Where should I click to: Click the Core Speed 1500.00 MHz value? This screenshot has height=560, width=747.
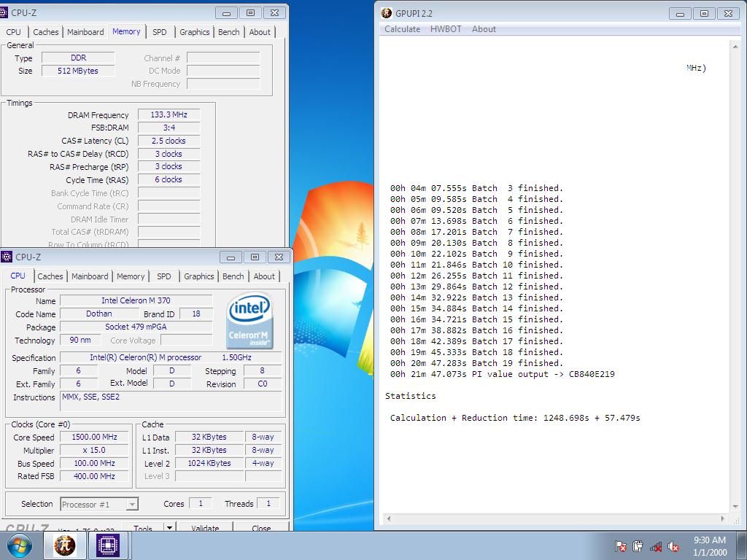(x=94, y=437)
